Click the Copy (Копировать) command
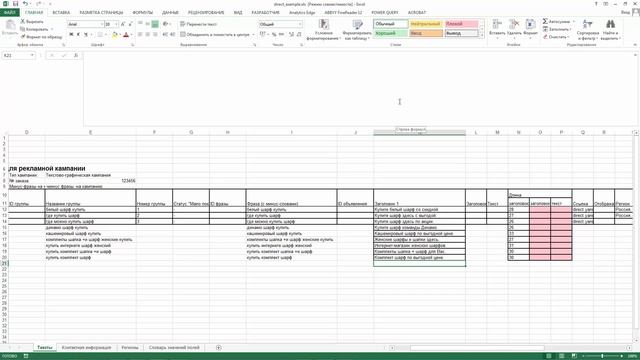This screenshot has height=360, width=640. pos(34,29)
